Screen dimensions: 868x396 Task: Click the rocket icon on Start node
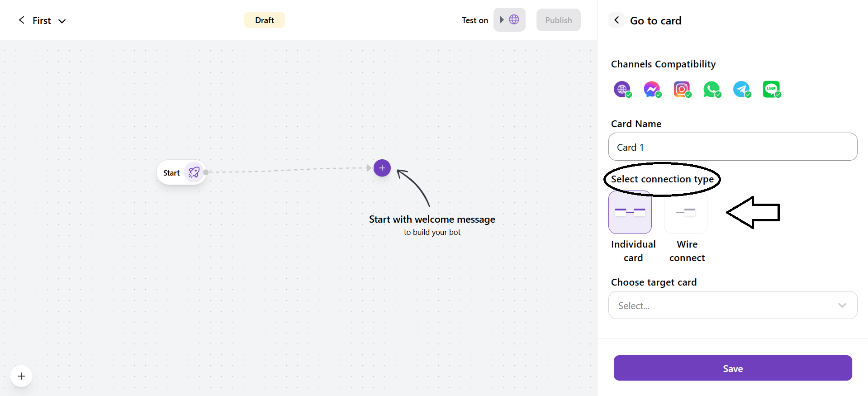[x=194, y=172]
